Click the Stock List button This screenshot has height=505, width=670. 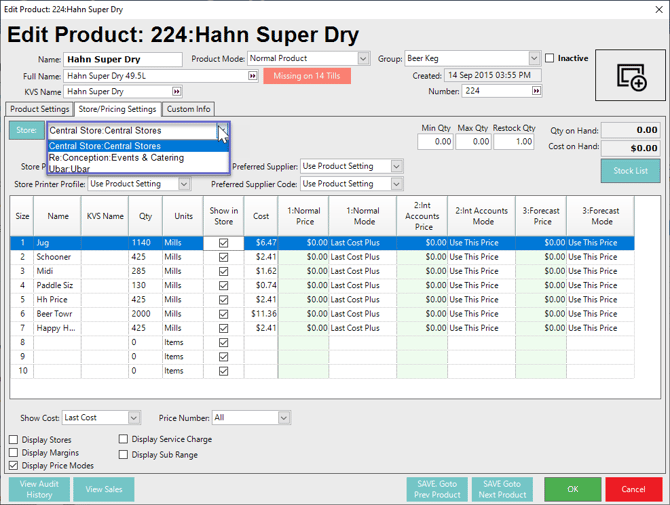pyautogui.click(x=630, y=171)
